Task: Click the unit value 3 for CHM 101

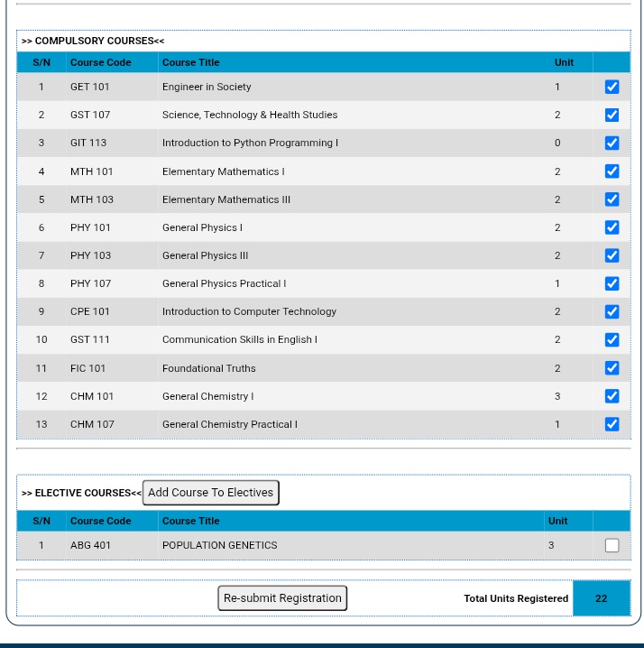Action: click(557, 396)
